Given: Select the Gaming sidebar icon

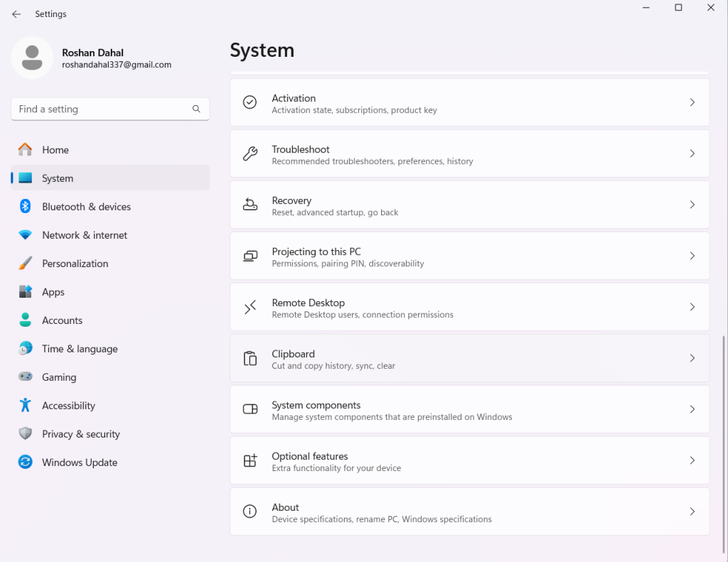Looking at the screenshot, I should pyautogui.click(x=25, y=377).
